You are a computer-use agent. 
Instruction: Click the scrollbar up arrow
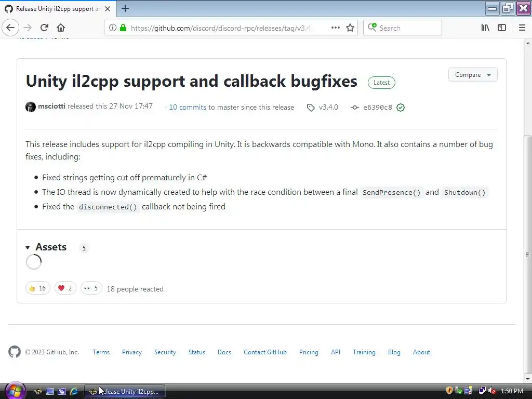tap(527, 43)
